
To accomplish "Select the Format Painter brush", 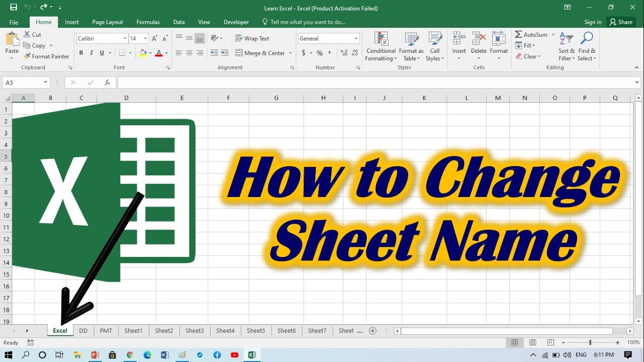I will point(27,56).
